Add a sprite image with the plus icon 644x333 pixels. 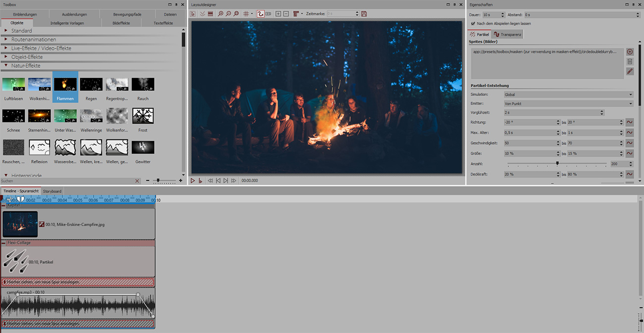630,52
